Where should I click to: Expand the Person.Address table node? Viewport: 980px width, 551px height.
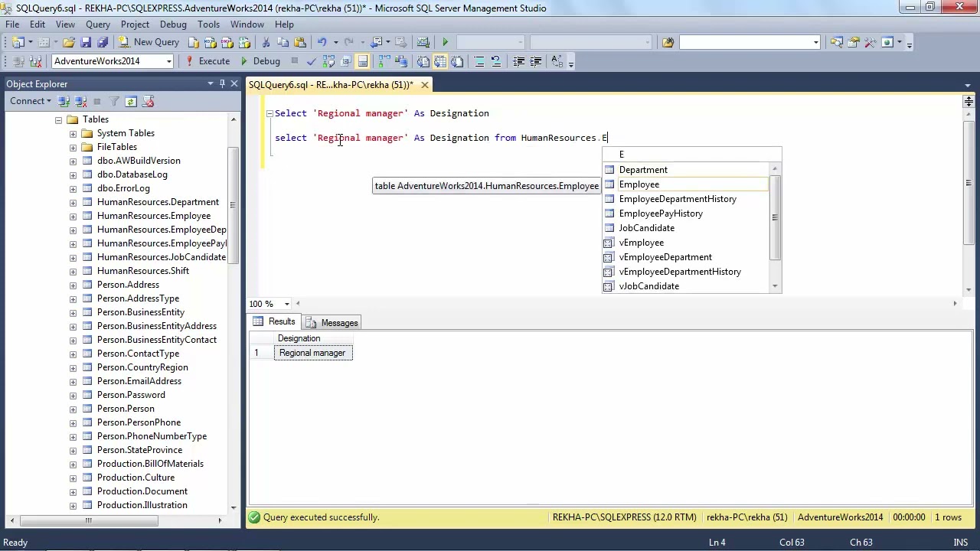[x=73, y=285]
